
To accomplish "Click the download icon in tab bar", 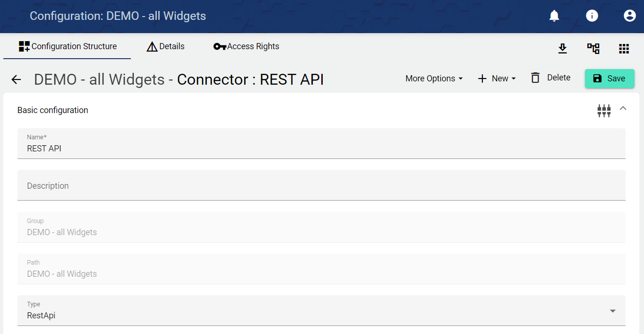I will [562, 48].
